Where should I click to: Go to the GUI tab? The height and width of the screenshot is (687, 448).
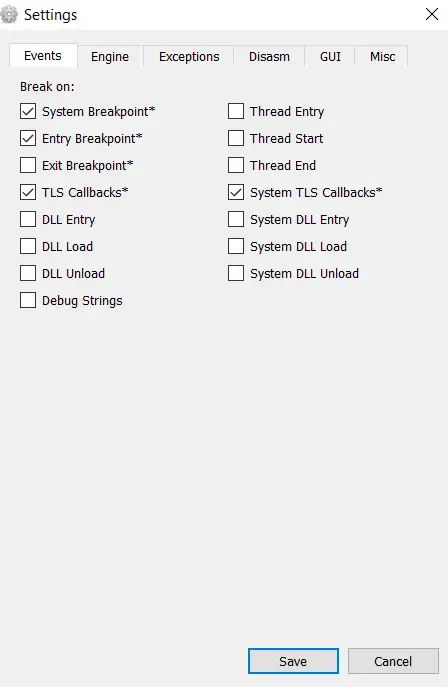330,57
